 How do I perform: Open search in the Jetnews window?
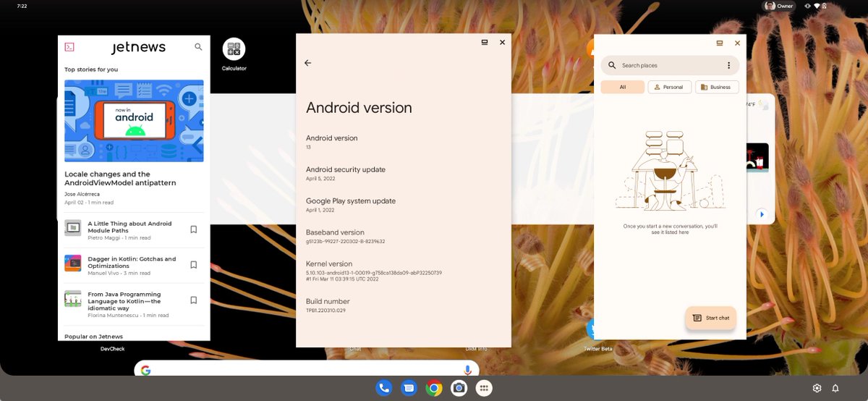198,47
